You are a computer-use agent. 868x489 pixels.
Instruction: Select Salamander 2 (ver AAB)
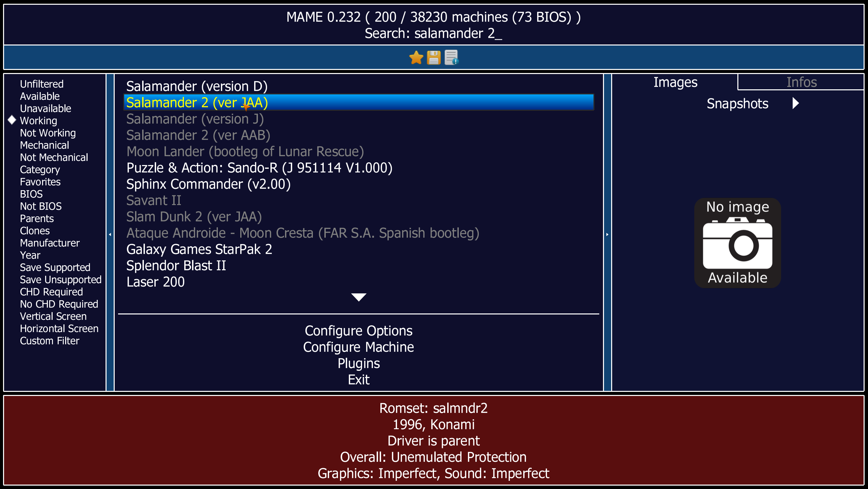pyautogui.click(x=359, y=135)
